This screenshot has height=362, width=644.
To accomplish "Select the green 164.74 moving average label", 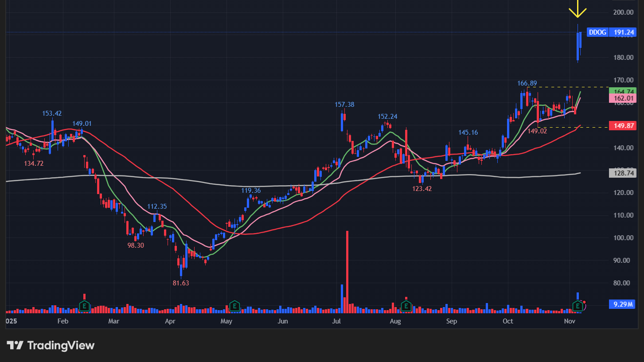I will (x=623, y=92).
